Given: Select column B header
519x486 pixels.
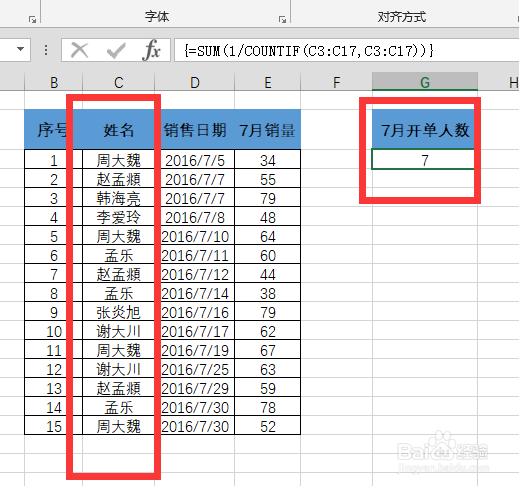Looking at the screenshot, I should coord(54,82).
